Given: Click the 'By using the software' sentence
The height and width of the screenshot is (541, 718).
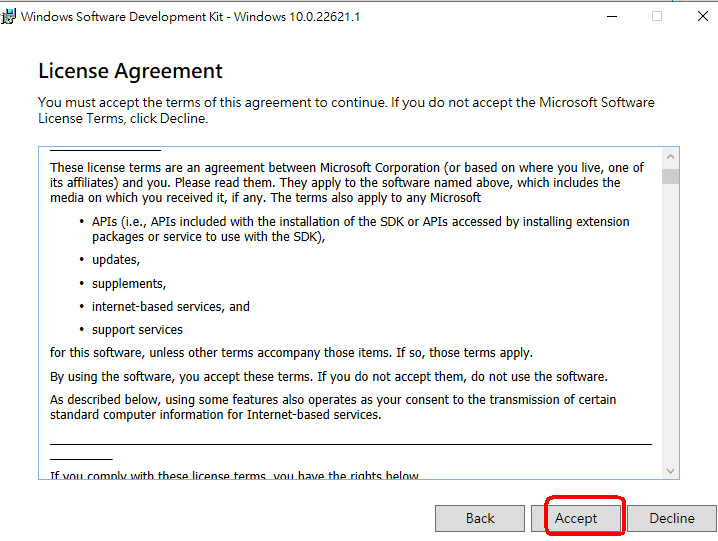Looking at the screenshot, I should click(x=329, y=377).
